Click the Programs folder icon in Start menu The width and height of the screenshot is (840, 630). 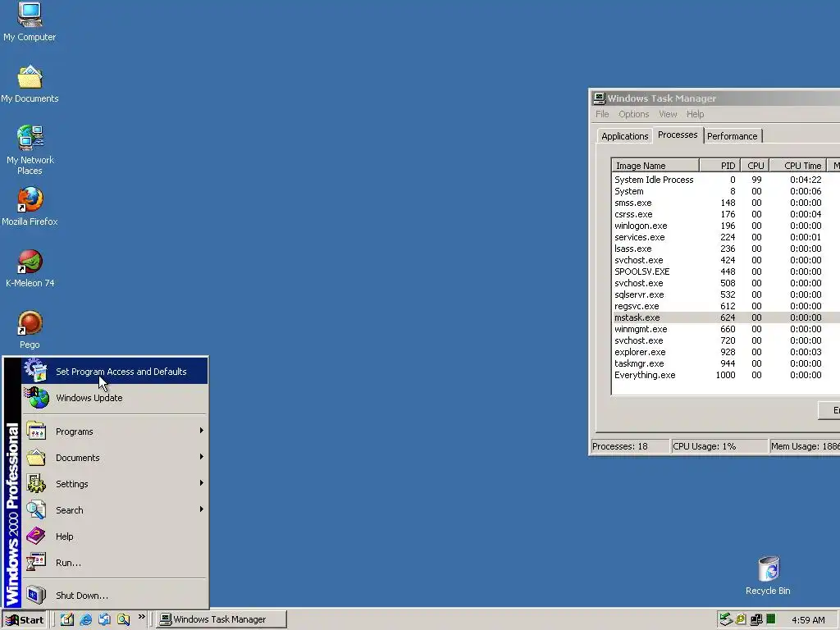tap(36, 431)
